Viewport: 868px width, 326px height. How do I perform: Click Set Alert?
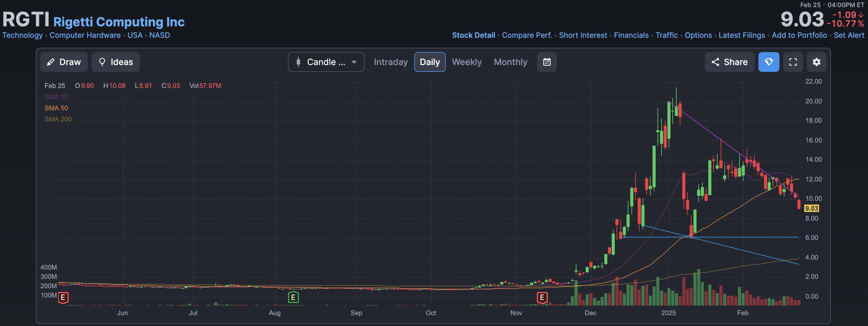point(849,35)
